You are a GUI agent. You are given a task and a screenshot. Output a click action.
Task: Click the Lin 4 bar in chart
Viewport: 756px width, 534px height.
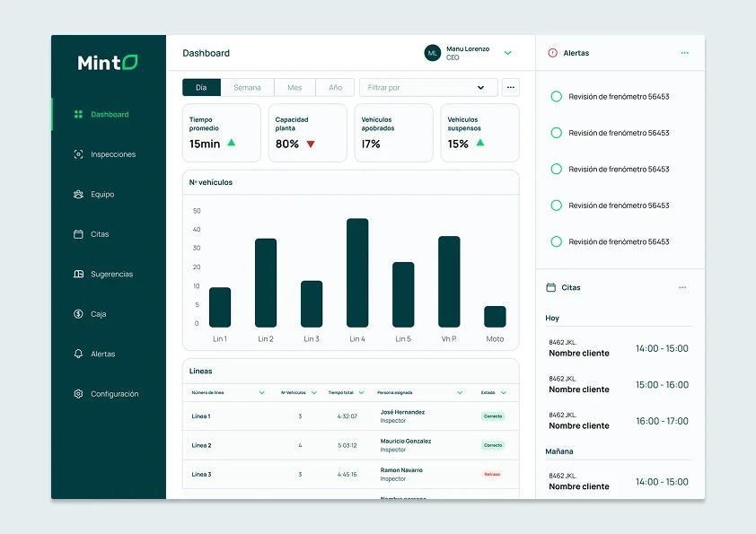click(357, 273)
